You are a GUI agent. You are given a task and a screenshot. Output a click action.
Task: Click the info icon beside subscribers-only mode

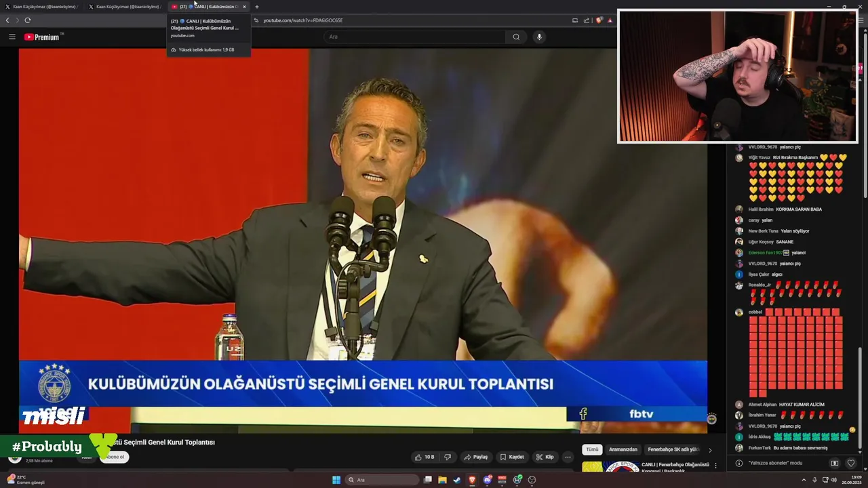pos(739,463)
